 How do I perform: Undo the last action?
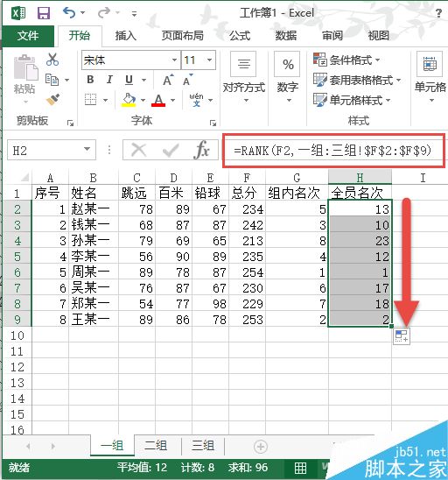point(68,13)
